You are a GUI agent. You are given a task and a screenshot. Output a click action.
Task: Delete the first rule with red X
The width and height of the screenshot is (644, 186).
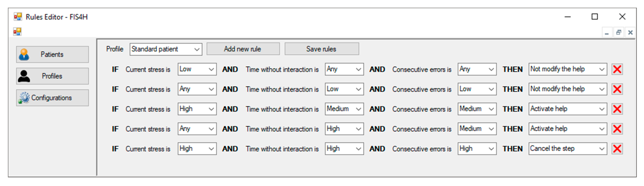pos(617,69)
